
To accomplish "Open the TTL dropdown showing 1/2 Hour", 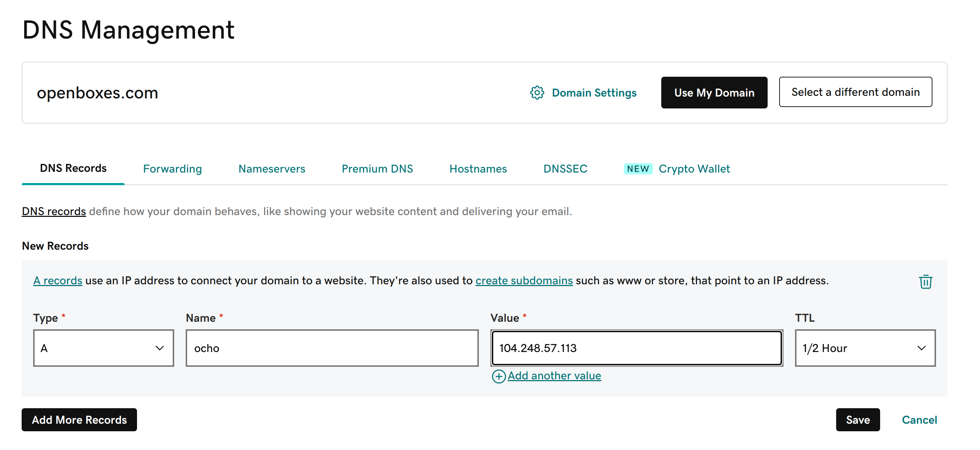I will tap(865, 348).
